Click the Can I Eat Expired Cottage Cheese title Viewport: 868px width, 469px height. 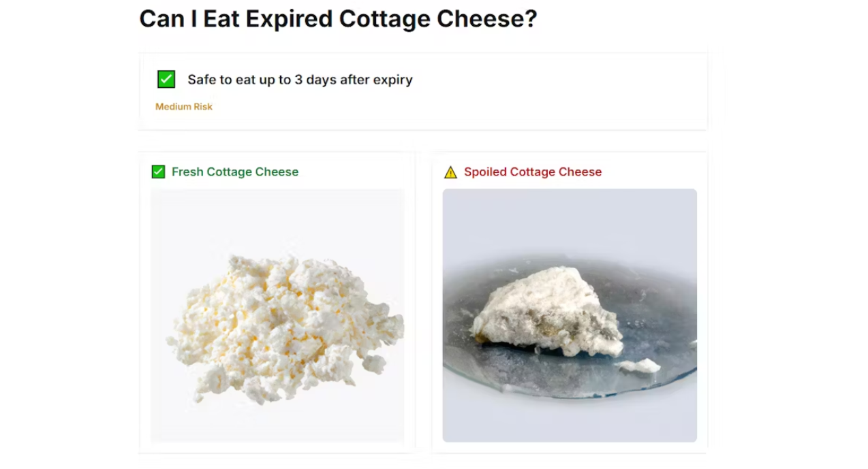[338, 19]
